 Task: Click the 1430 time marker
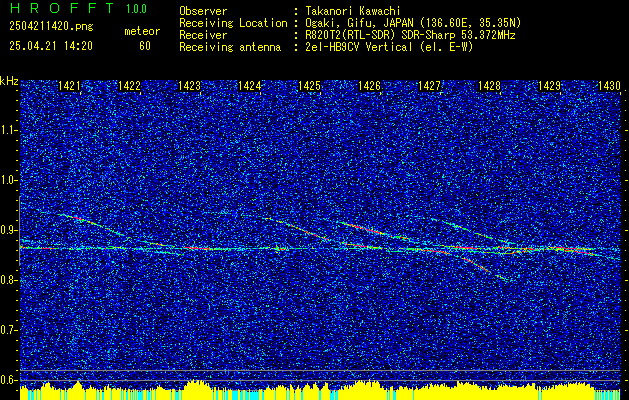[609, 85]
